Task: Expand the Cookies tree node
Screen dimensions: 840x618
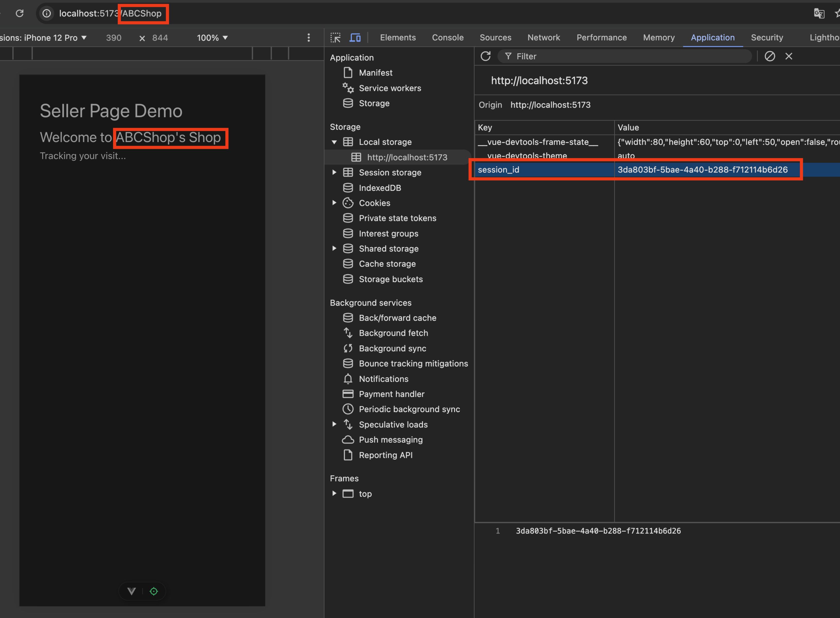Action: tap(334, 203)
